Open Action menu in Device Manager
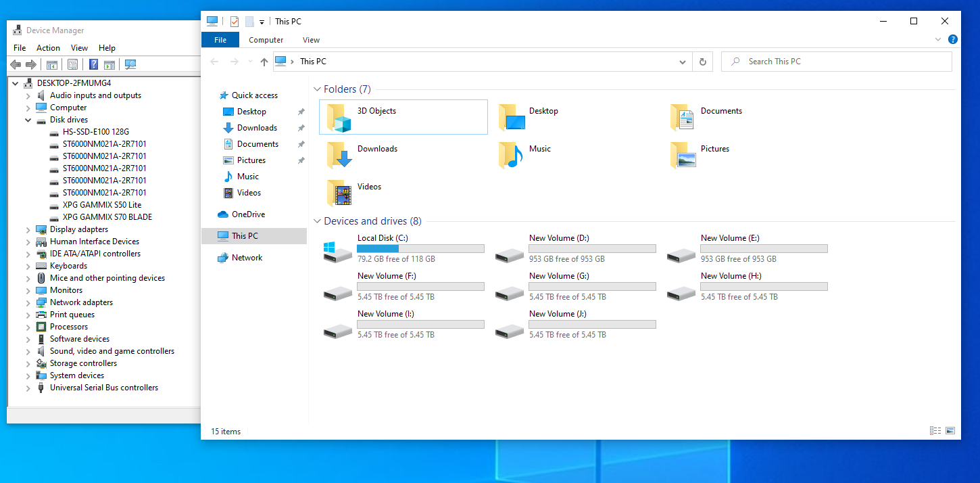The height and width of the screenshot is (483, 980). (x=48, y=48)
